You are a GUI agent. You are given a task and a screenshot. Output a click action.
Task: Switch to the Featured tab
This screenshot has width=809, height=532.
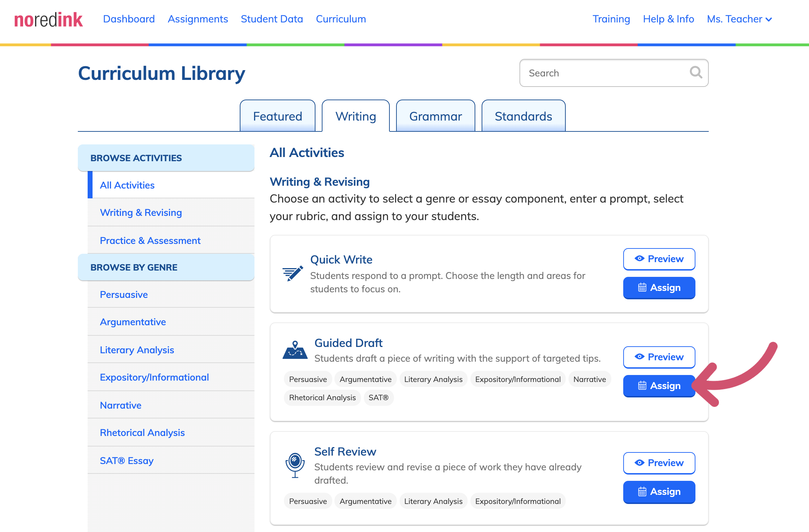coord(278,116)
